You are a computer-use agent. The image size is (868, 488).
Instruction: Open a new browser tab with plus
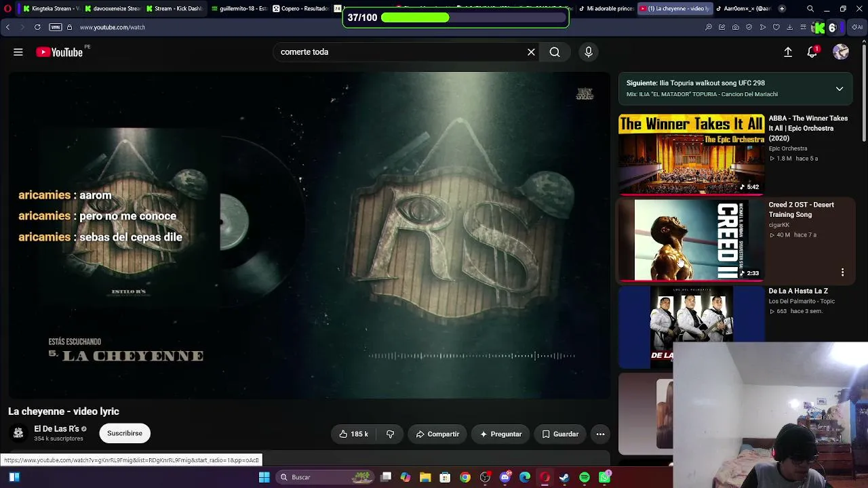[782, 9]
